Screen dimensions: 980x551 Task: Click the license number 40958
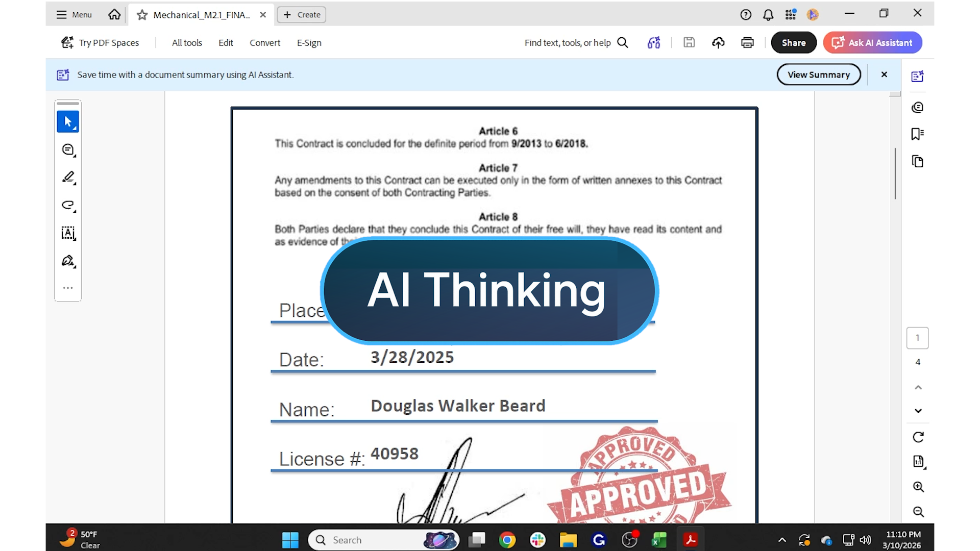pyautogui.click(x=395, y=454)
